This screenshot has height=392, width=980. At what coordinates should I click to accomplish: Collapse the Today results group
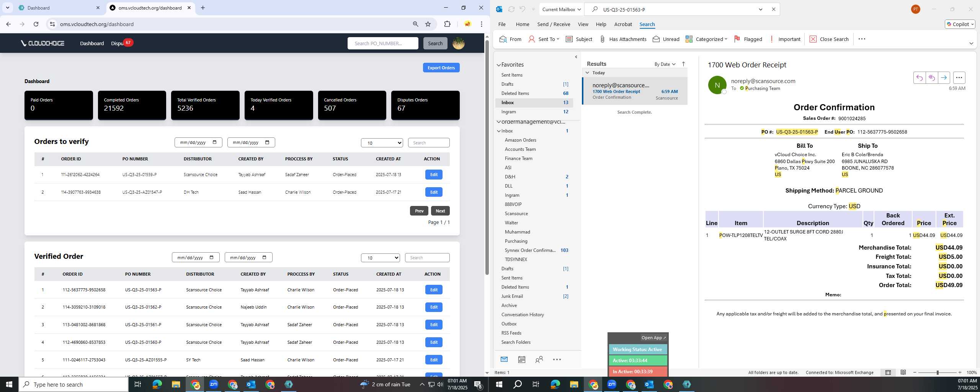click(587, 73)
